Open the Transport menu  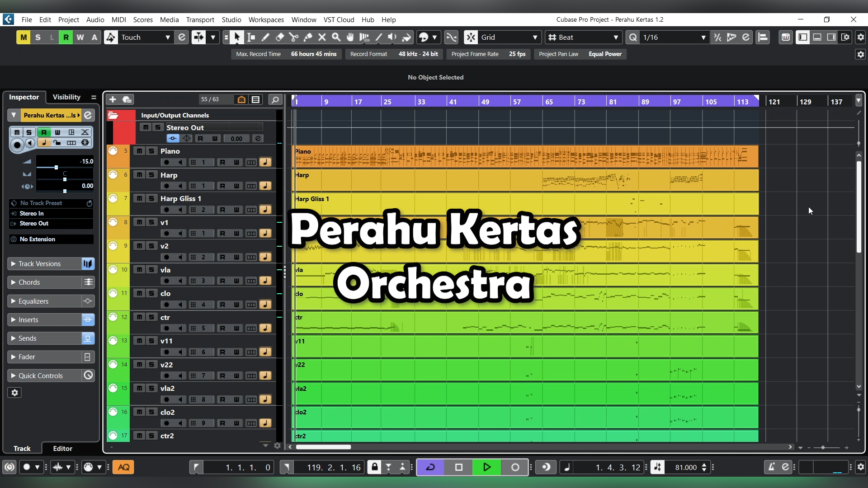pos(200,19)
